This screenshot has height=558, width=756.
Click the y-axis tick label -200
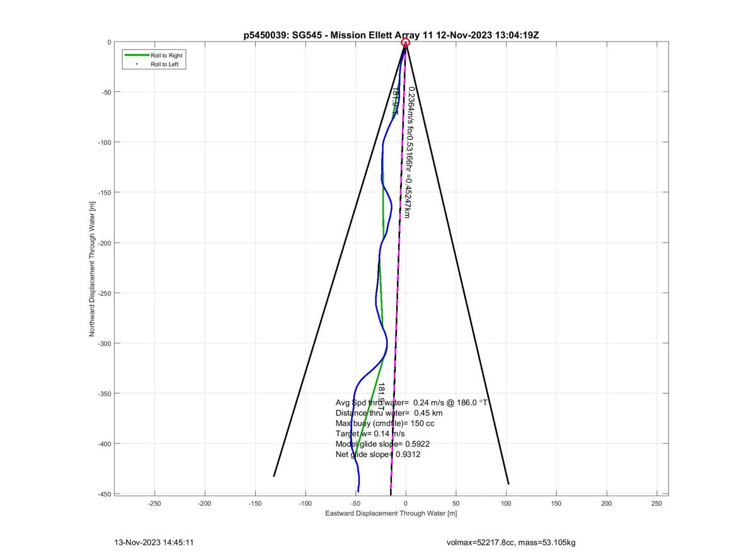[105, 243]
